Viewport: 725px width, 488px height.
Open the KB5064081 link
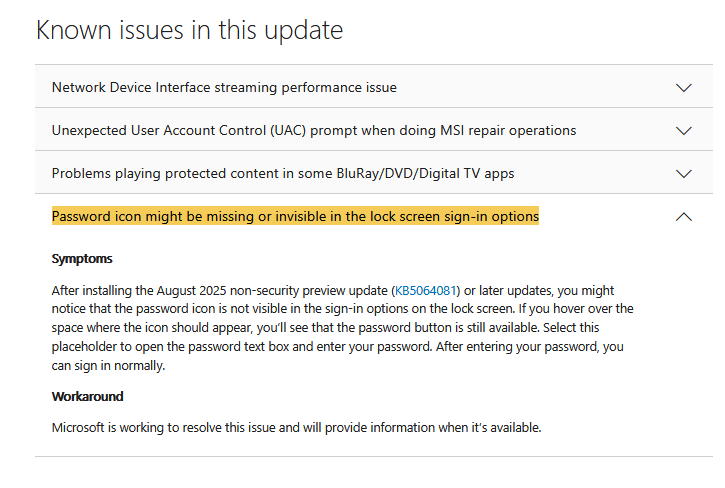point(427,290)
